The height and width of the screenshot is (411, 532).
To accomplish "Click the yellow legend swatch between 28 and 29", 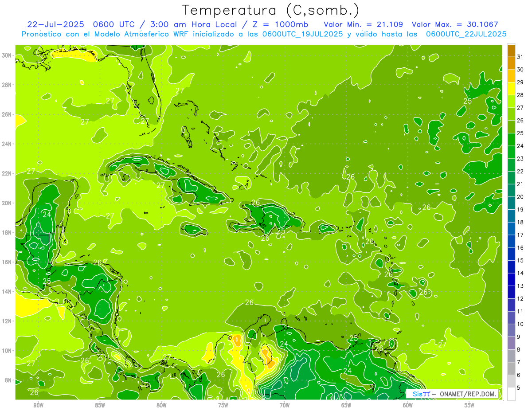I will coord(511,89).
